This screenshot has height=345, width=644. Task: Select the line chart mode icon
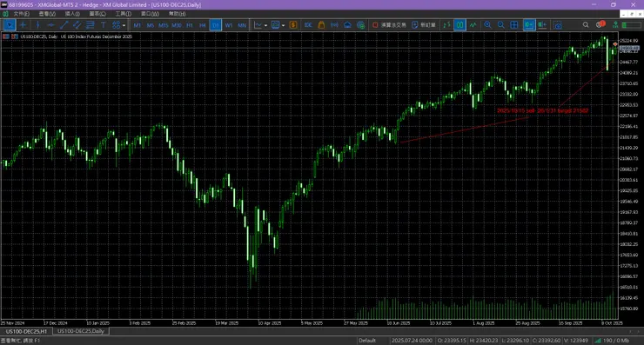pos(473,25)
